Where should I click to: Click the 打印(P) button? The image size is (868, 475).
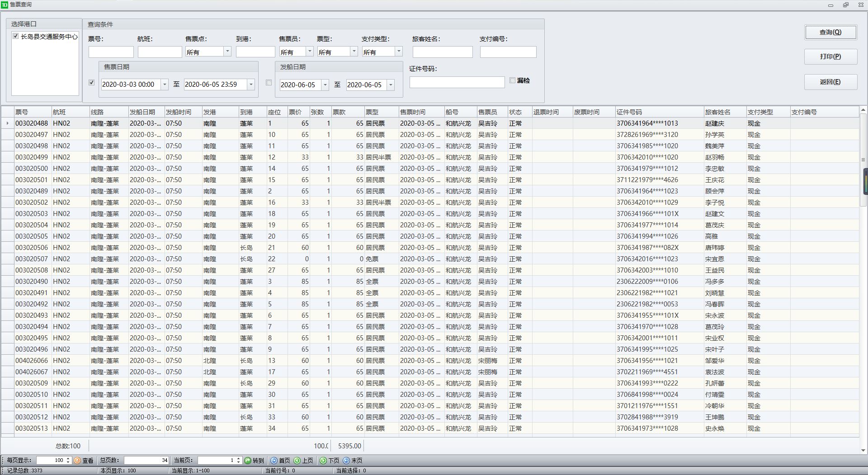(830, 56)
